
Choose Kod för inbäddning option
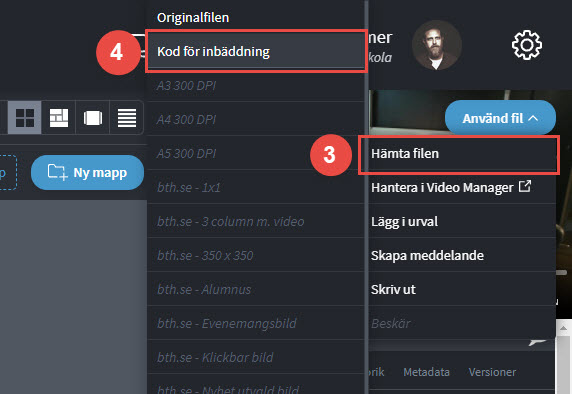point(256,51)
